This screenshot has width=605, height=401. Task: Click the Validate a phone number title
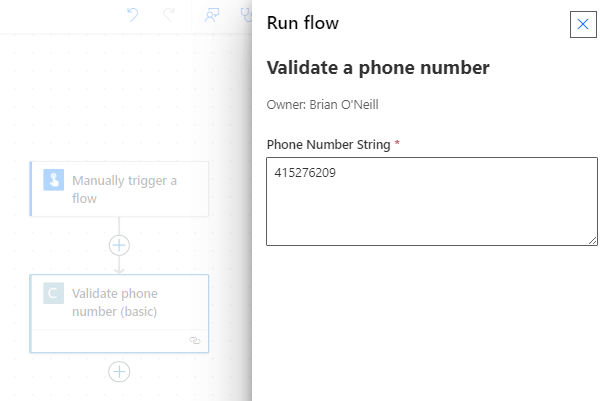[377, 68]
